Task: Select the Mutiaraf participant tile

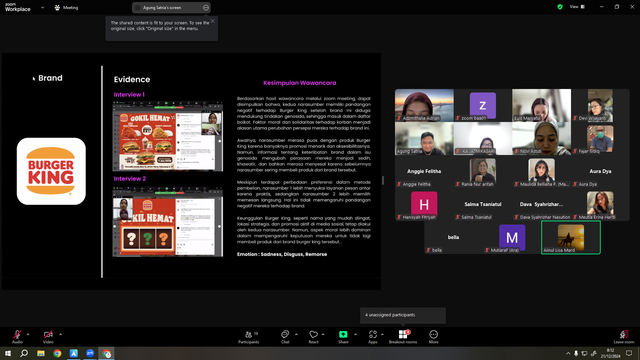Action: [x=512, y=238]
